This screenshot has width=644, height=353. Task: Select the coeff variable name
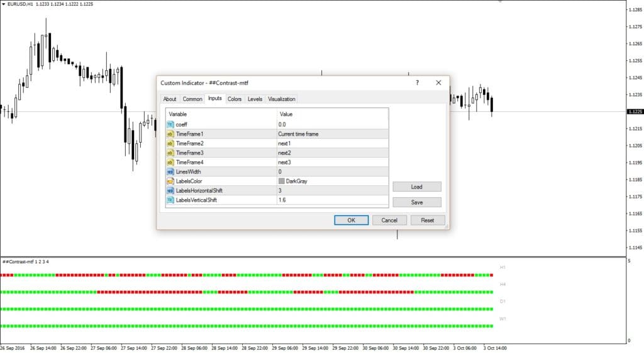tap(181, 124)
